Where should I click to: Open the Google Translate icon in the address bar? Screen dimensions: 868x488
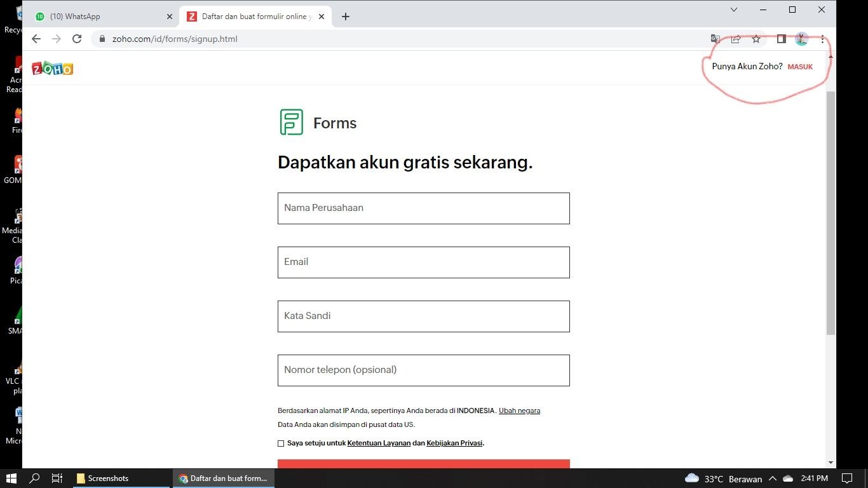[715, 39]
